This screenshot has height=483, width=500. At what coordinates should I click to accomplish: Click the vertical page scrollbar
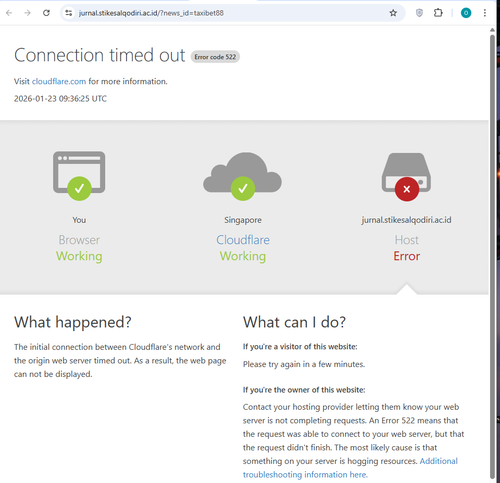pos(492,257)
